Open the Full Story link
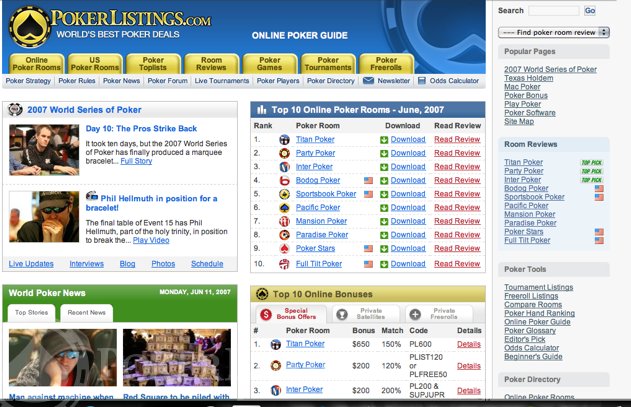 [136, 161]
